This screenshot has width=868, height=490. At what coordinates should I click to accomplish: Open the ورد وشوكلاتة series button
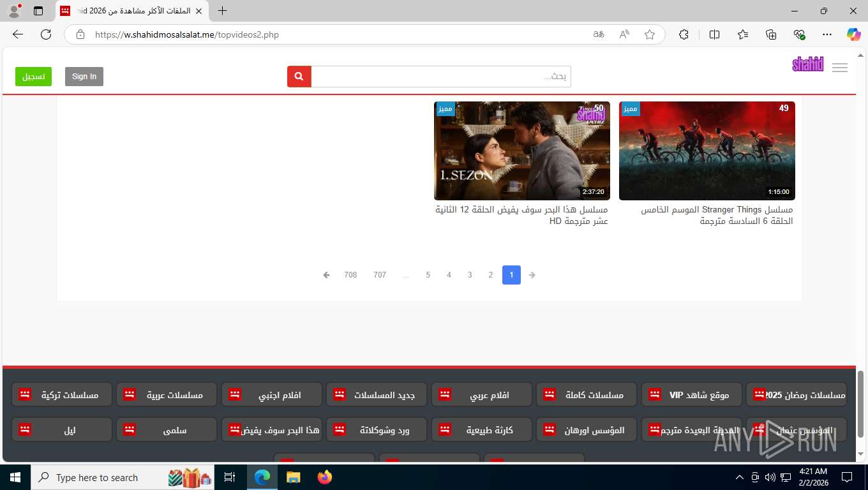377,429
